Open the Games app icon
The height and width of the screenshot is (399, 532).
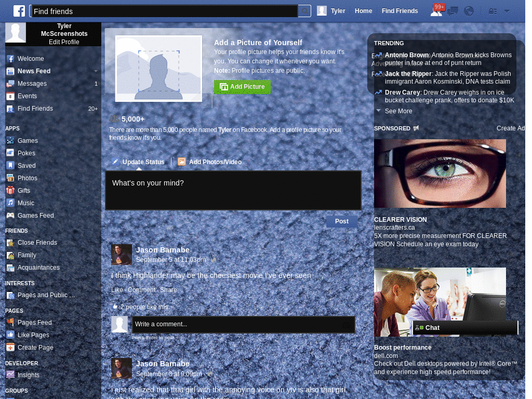click(10, 140)
